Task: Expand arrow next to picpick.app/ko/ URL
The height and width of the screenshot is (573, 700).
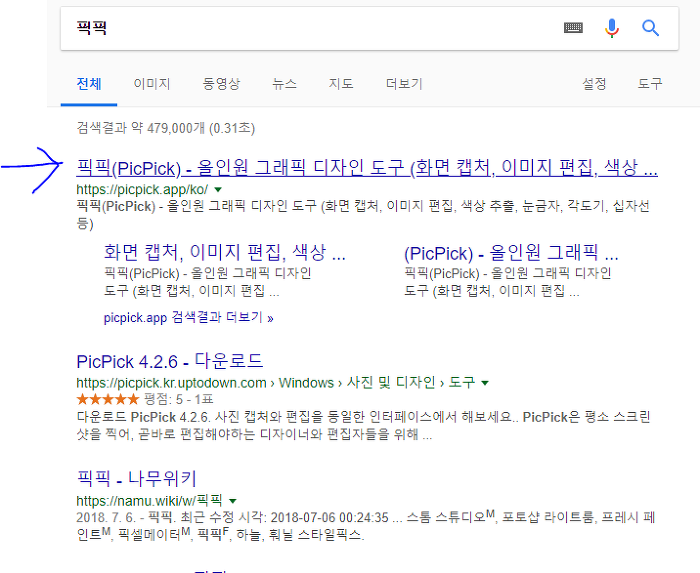Action: pyautogui.click(x=218, y=190)
